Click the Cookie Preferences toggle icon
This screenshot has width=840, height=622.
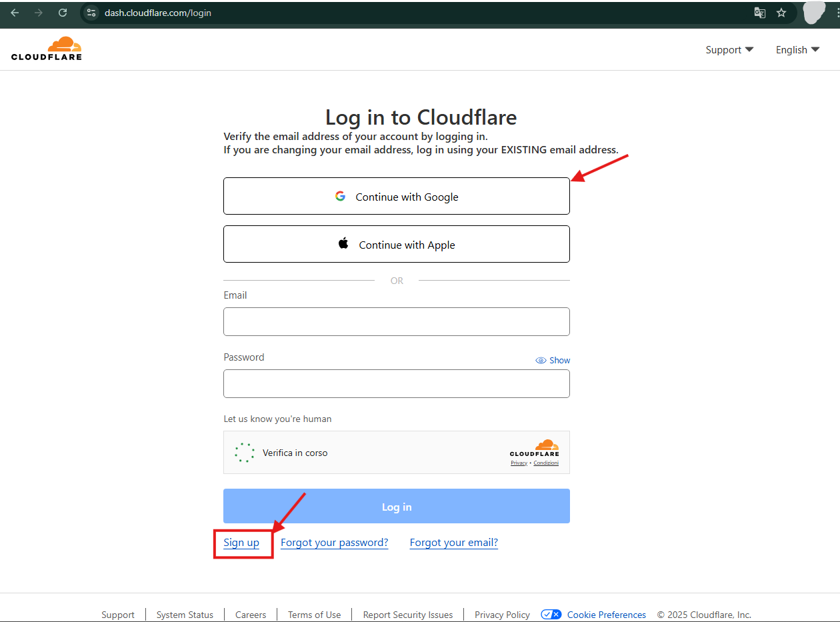pos(551,614)
